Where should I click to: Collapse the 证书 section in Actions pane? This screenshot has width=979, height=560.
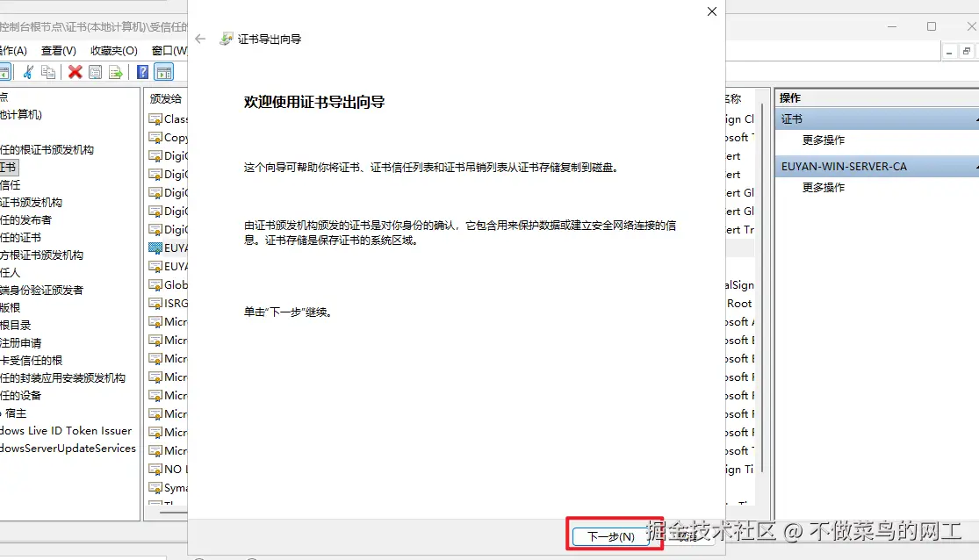975,118
